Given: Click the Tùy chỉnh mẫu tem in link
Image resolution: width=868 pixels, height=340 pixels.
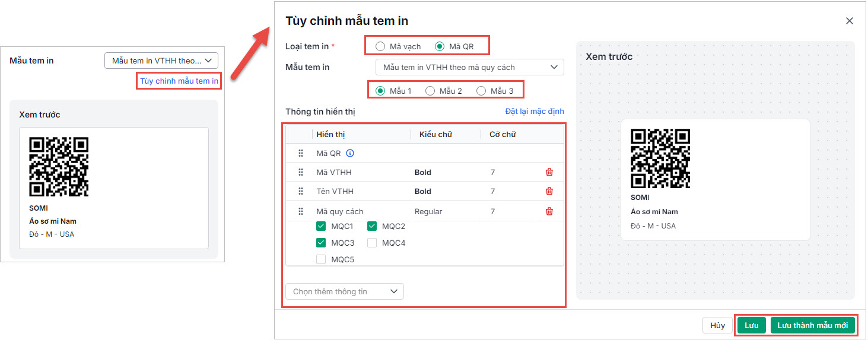Looking at the screenshot, I should click(x=179, y=81).
